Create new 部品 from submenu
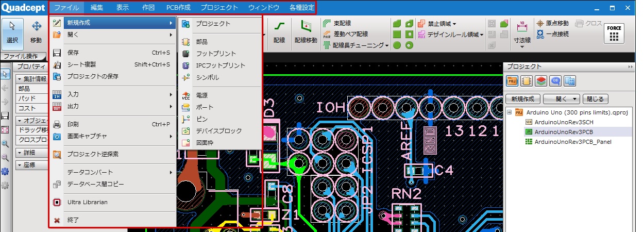Viewport: 644px width, 232px height. 220,41
